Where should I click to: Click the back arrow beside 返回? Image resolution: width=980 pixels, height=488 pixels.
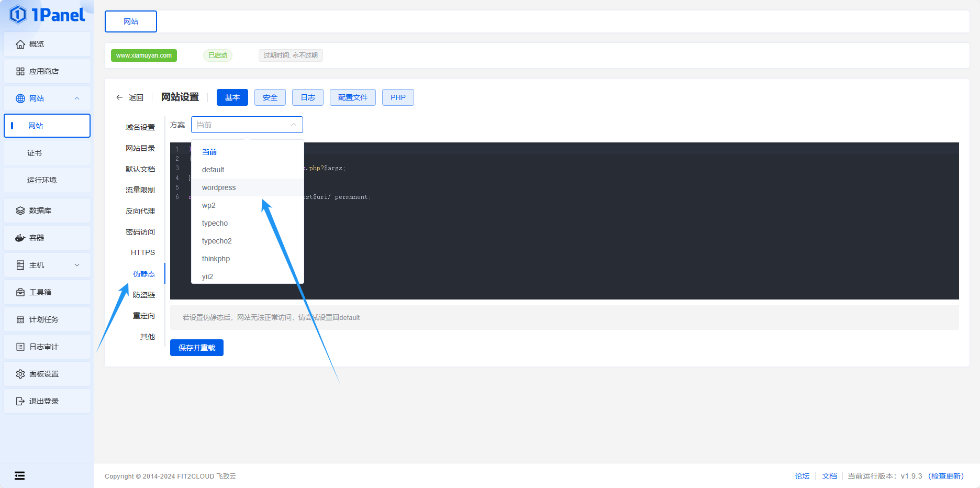(119, 97)
